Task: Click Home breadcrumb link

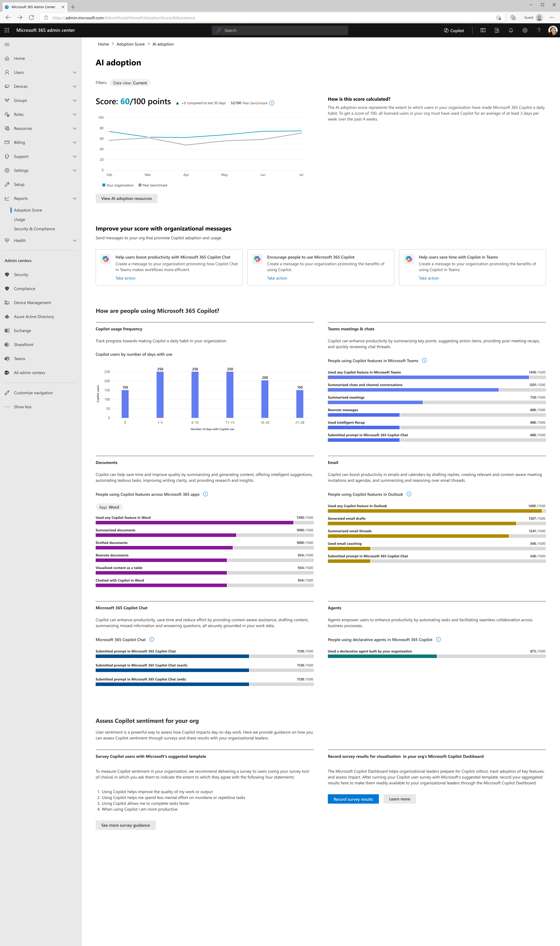Action: [x=103, y=44]
